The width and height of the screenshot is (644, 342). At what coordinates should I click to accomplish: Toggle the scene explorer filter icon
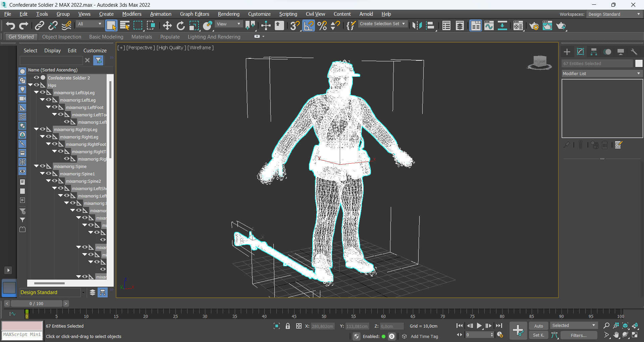tap(98, 60)
